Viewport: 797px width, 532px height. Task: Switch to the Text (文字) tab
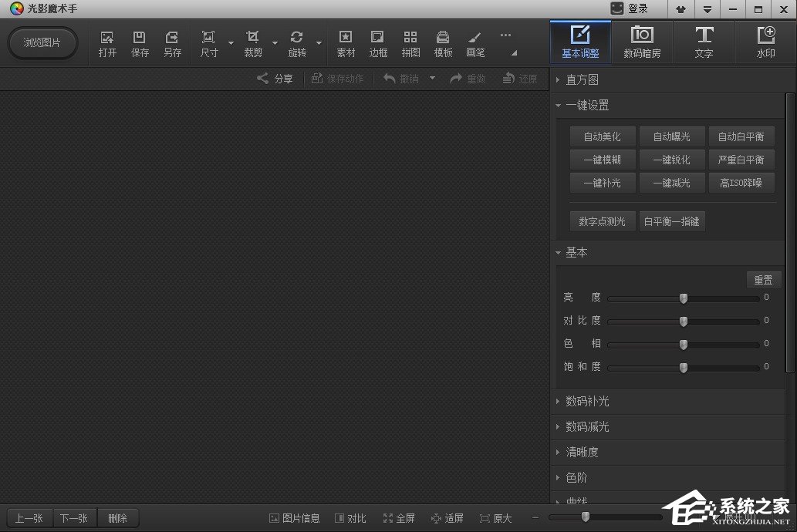704,42
